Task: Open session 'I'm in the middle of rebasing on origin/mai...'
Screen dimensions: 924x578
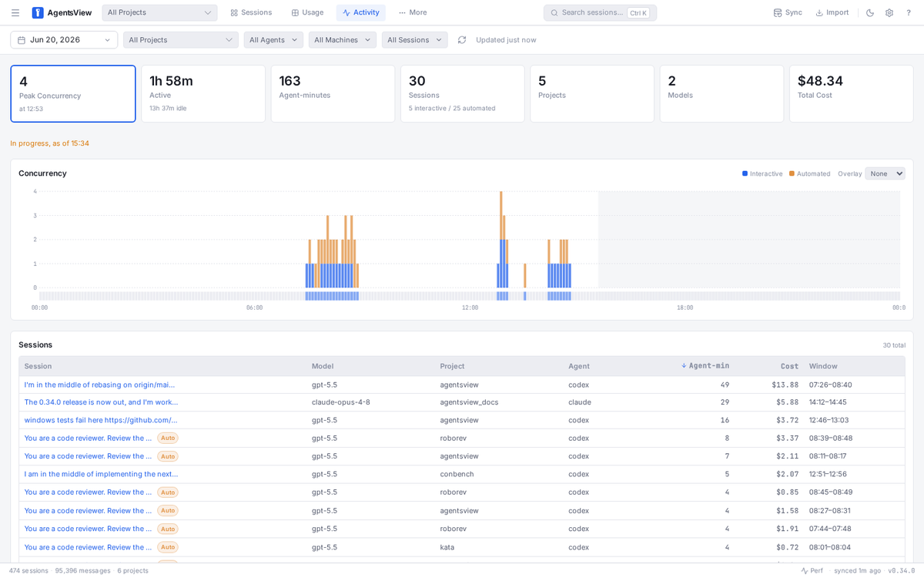Action: coord(99,385)
